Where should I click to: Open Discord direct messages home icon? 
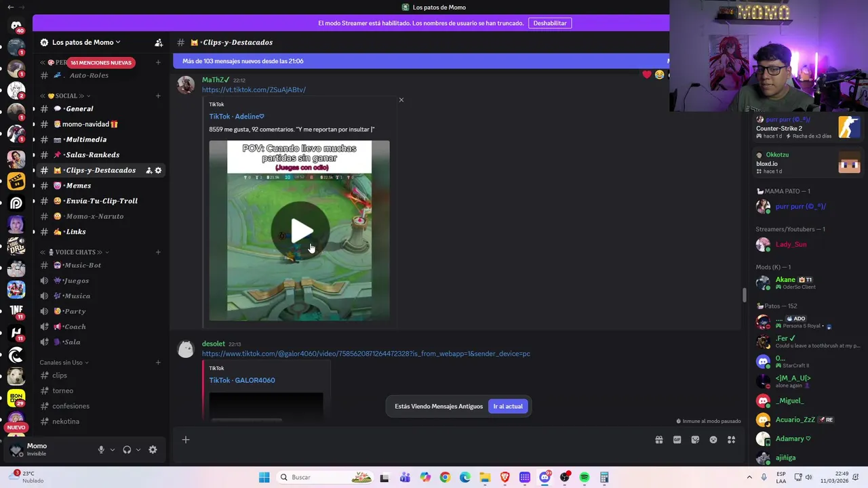tap(16, 26)
